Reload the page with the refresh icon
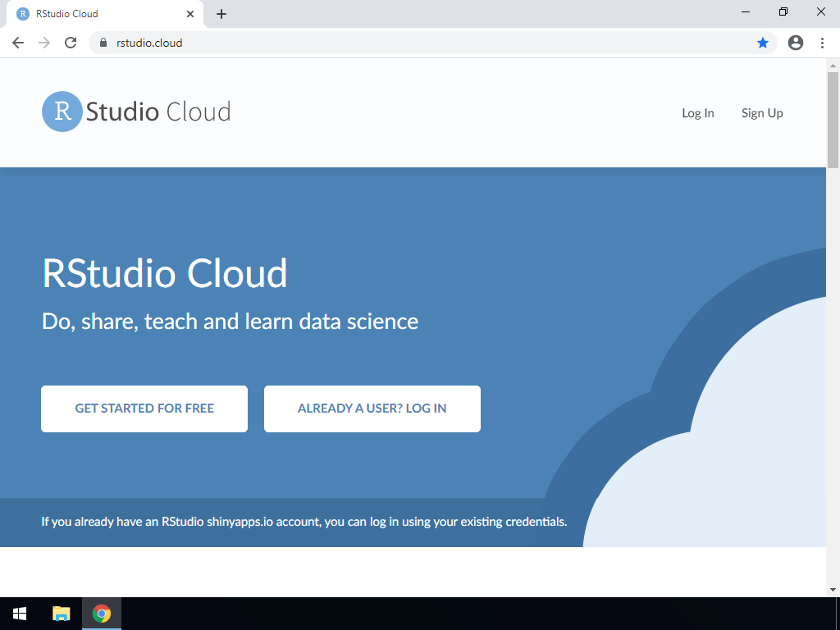The height and width of the screenshot is (630, 840). [x=70, y=42]
